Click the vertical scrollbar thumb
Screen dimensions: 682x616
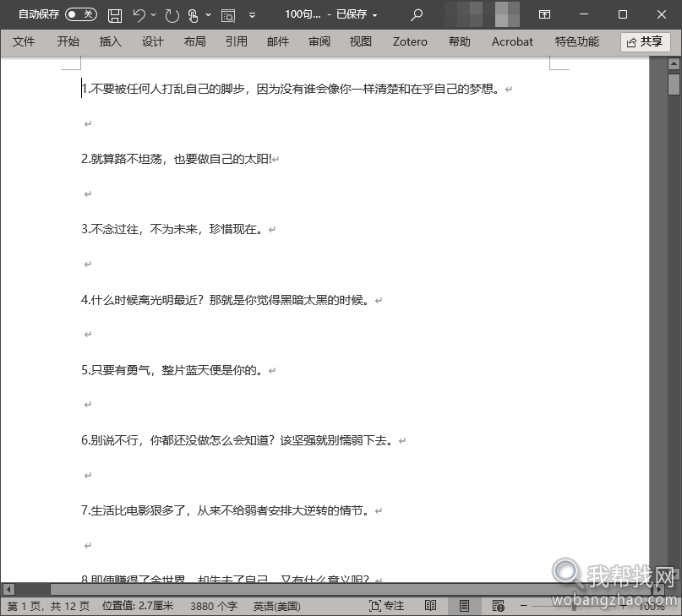[674, 84]
